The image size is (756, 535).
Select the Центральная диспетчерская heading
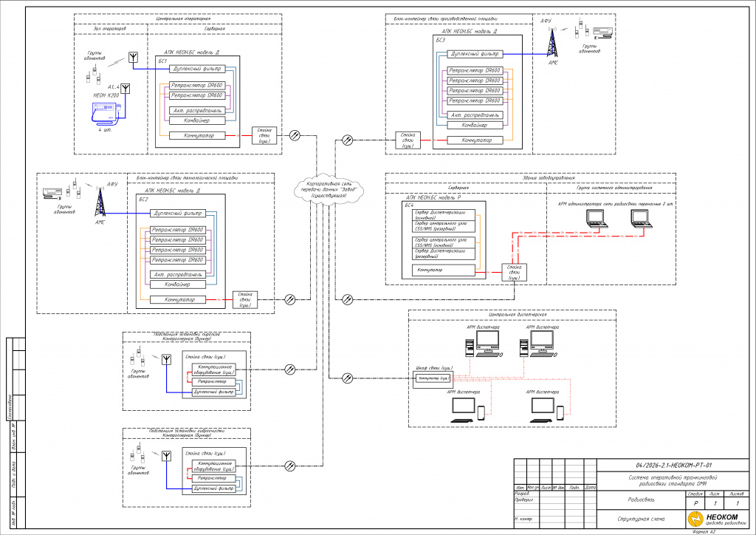point(518,315)
